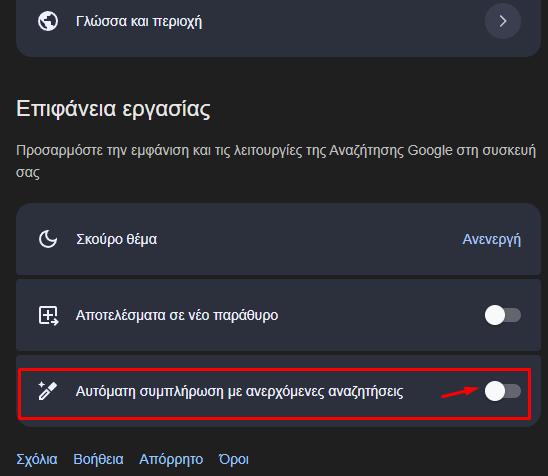Click the Επιφάνεια εργασίας heading

coord(113,109)
